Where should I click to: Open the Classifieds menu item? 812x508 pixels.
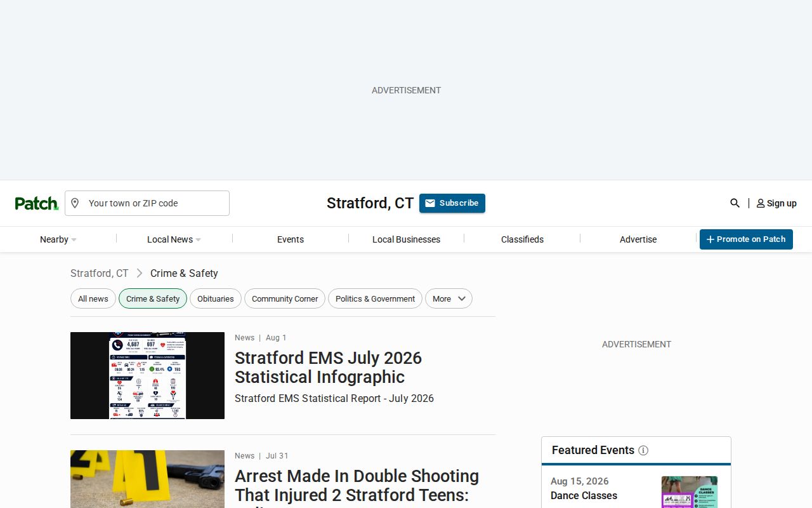(522, 239)
